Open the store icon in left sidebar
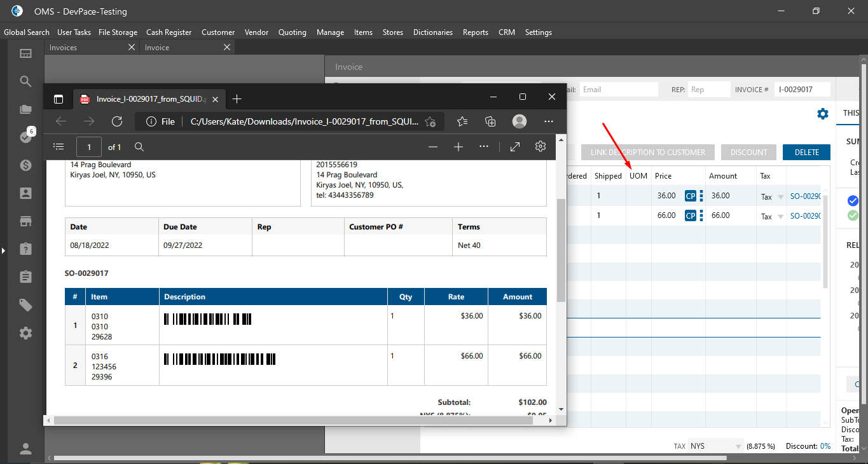Image resolution: width=868 pixels, height=464 pixels. [25, 221]
